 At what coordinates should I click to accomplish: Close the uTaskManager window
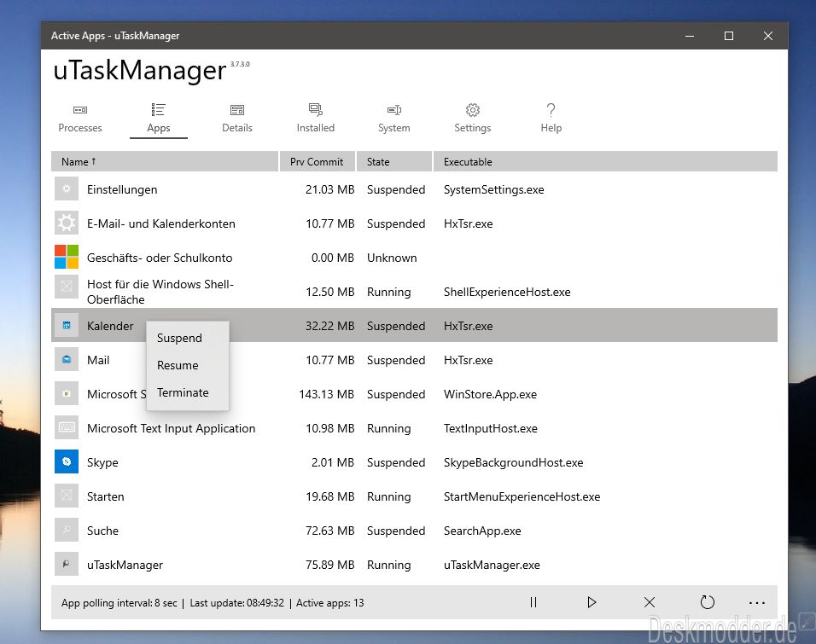(768, 36)
